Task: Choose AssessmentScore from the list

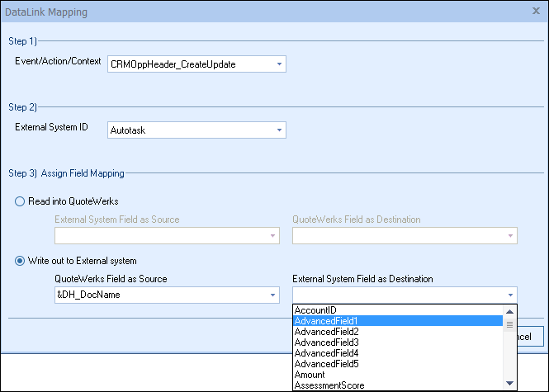Action: (398, 385)
